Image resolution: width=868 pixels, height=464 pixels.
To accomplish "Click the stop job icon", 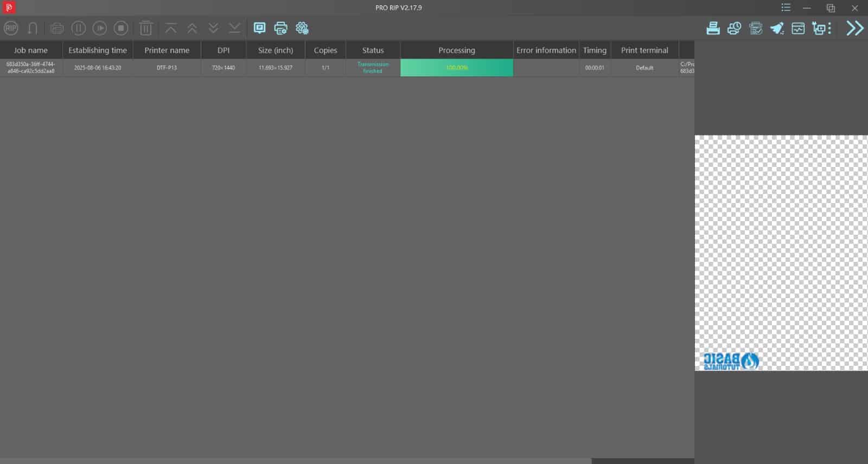I will pyautogui.click(x=121, y=28).
